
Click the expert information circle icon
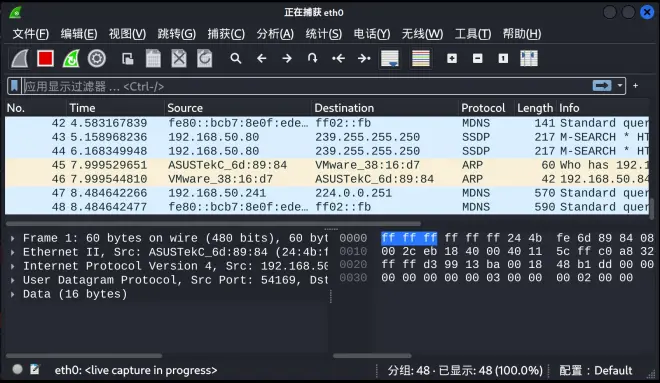click(x=17, y=370)
